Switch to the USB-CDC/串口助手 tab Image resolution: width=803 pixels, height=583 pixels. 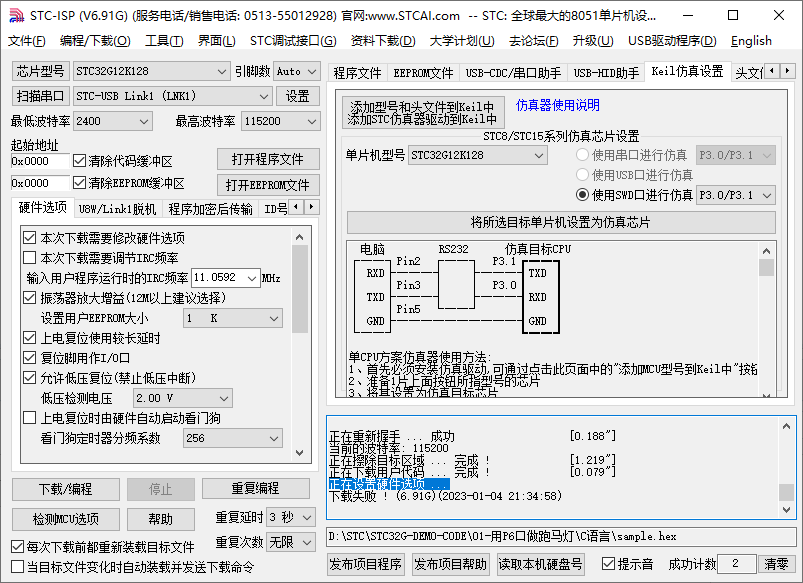point(513,73)
